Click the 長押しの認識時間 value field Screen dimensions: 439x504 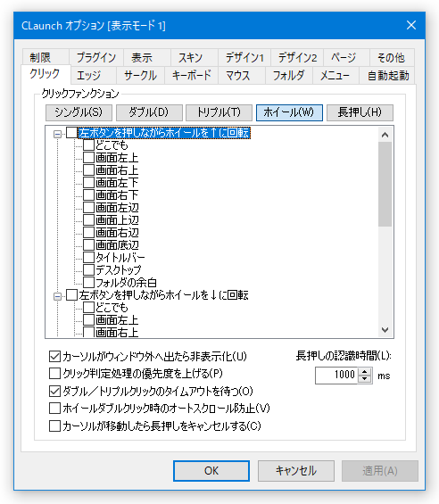336,376
